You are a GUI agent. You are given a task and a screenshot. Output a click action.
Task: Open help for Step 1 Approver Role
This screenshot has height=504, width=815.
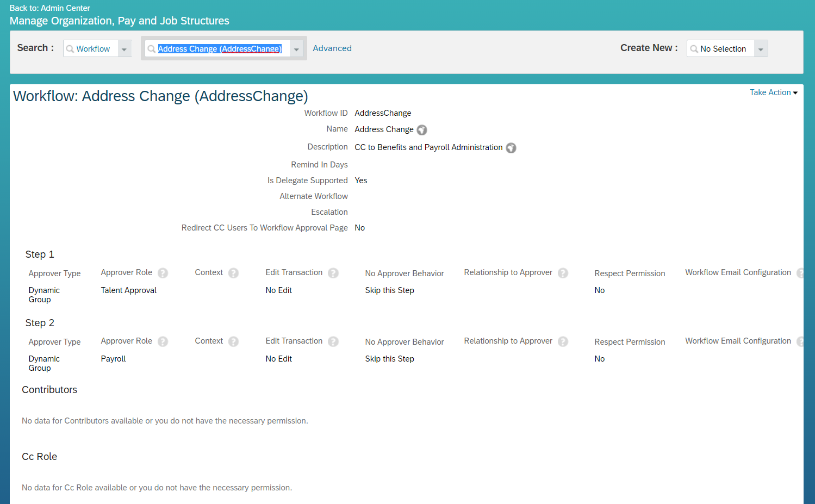[163, 273]
